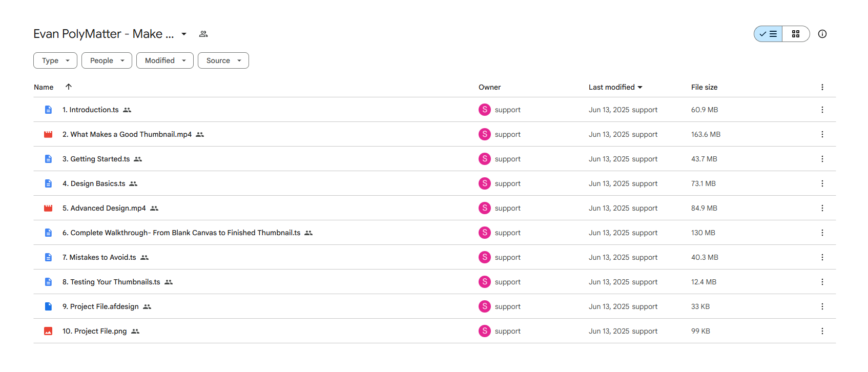Open more actions for What Makes a Good Thumbnail.mp4

[x=822, y=134]
